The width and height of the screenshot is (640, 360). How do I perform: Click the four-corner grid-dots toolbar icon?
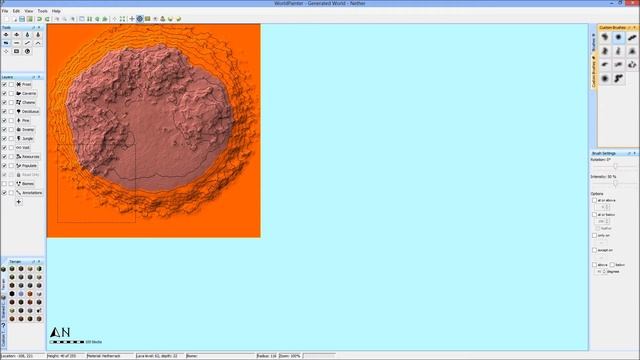click(x=122, y=19)
